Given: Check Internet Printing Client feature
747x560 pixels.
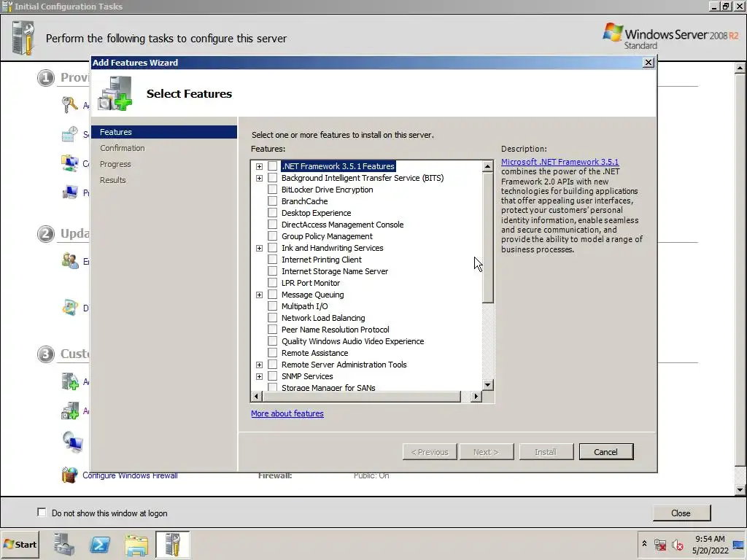Looking at the screenshot, I should point(273,259).
